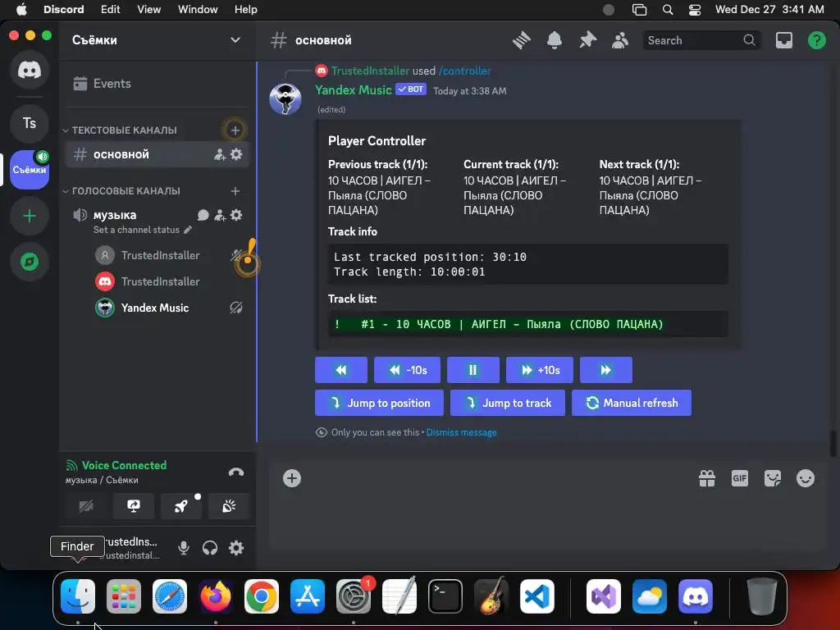Open chat of музыка voice channel
The image size is (840, 630).
tap(203, 216)
